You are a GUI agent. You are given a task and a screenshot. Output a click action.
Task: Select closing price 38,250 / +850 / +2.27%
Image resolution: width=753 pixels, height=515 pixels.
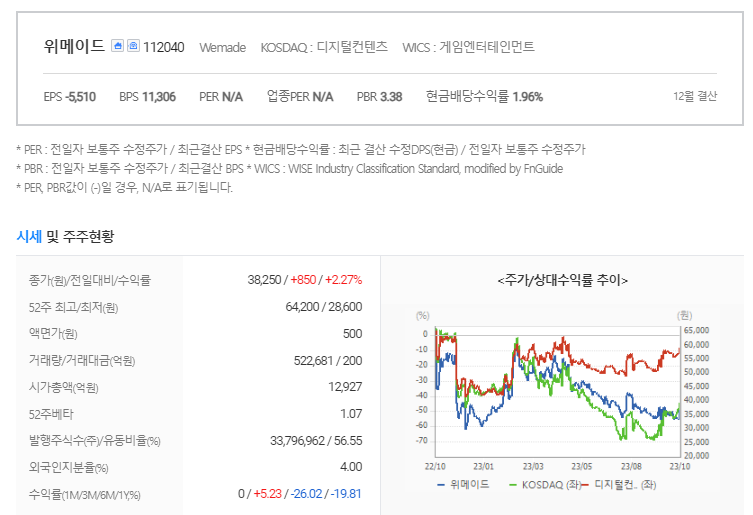coord(304,280)
